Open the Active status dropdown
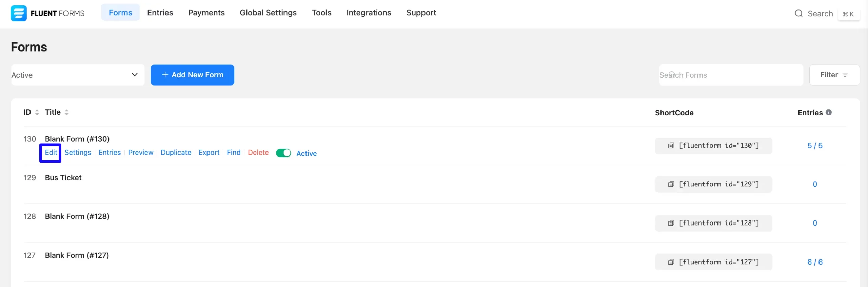The height and width of the screenshot is (287, 868). pos(78,75)
